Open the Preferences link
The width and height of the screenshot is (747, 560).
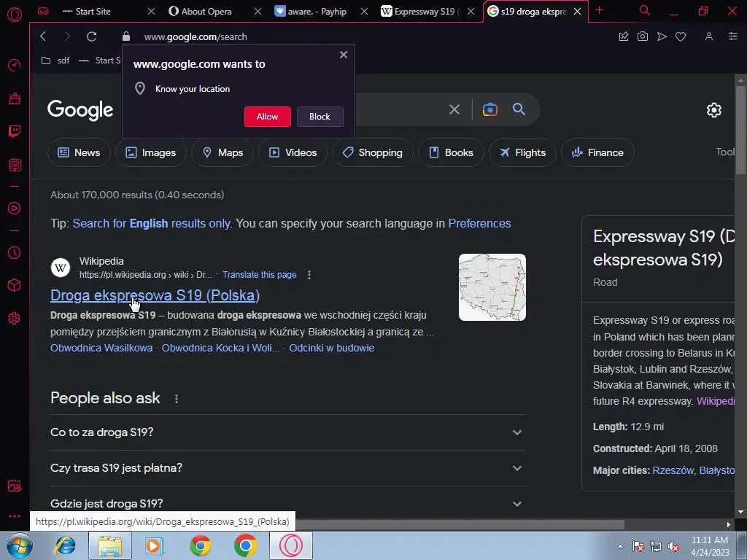(x=479, y=223)
